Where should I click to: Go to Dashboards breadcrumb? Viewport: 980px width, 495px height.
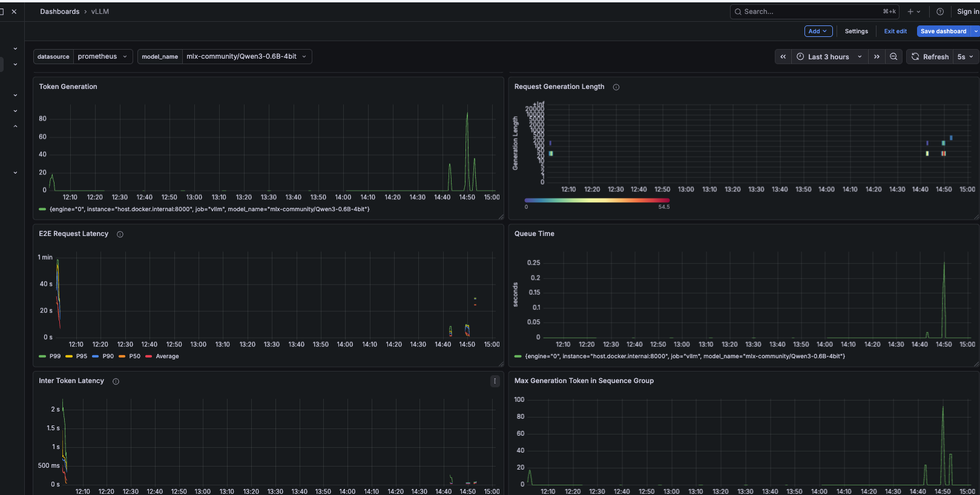59,11
